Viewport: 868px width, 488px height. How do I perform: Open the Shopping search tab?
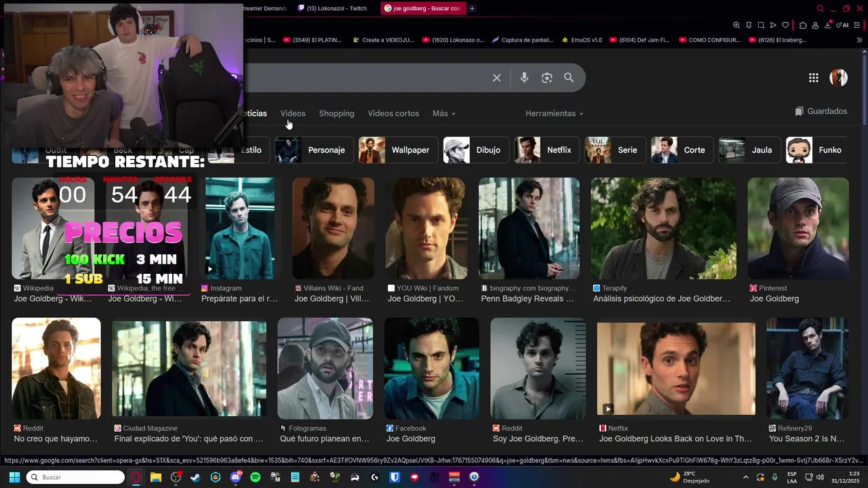pyautogui.click(x=336, y=113)
